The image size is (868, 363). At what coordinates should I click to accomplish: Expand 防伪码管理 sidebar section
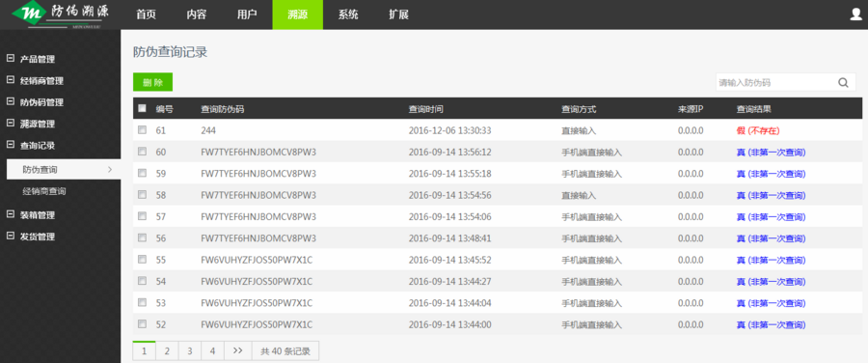click(11, 101)
